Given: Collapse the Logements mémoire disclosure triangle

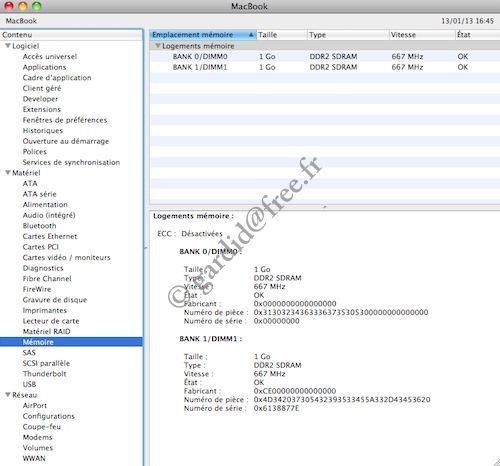Looking at the screenshot, I should 158,46.
